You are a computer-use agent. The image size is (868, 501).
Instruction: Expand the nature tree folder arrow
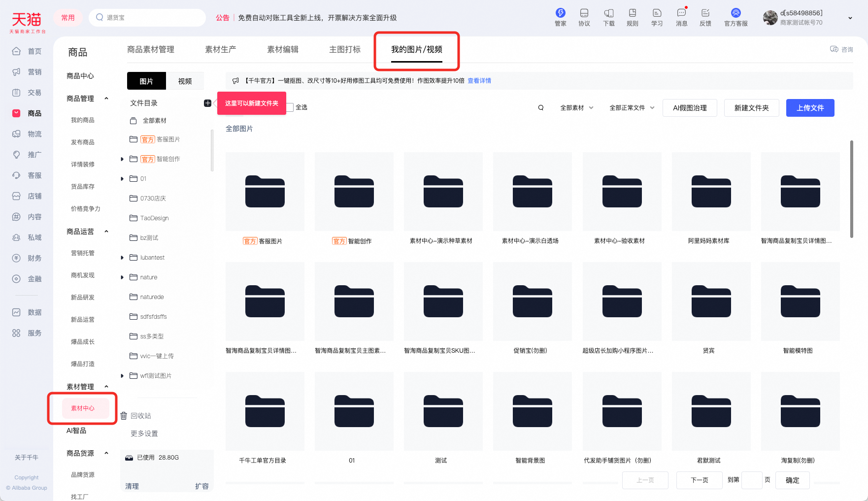click(122, 277)
